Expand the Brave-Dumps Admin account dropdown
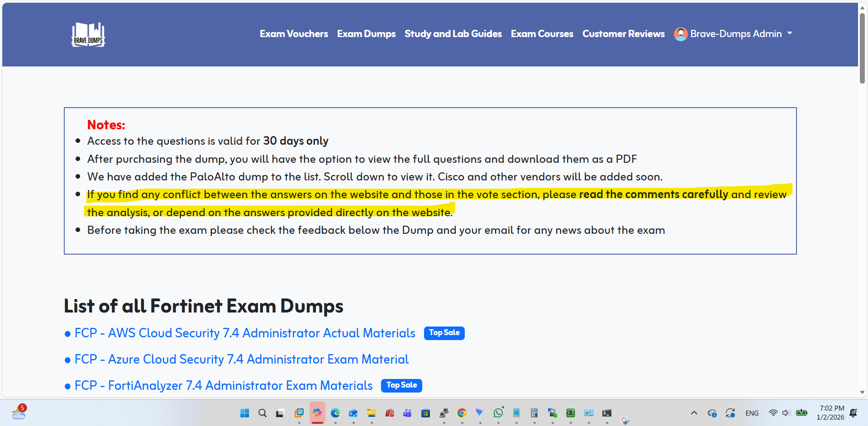The height and width of the screenshot is (426, 868). point(789,33)
